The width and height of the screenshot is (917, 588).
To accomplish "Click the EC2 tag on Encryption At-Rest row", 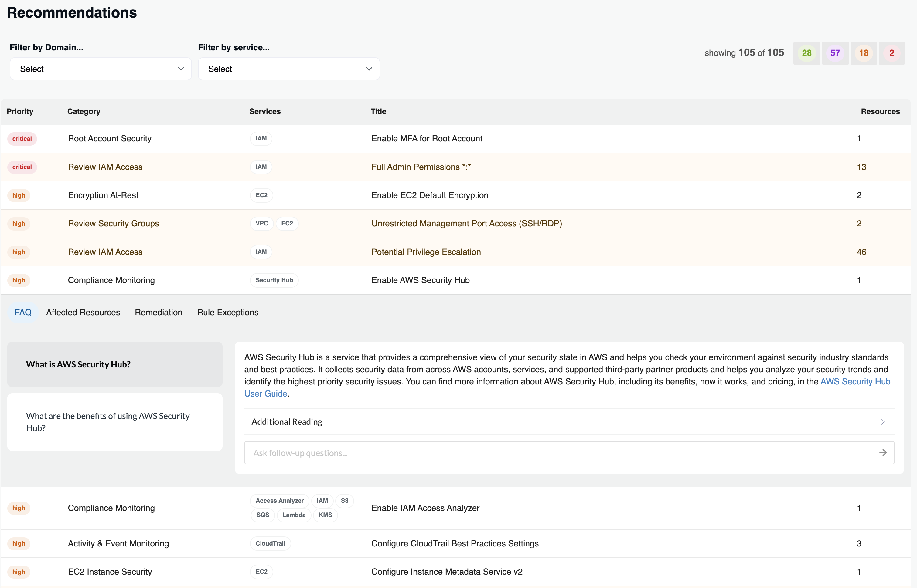I will (261, 195).
